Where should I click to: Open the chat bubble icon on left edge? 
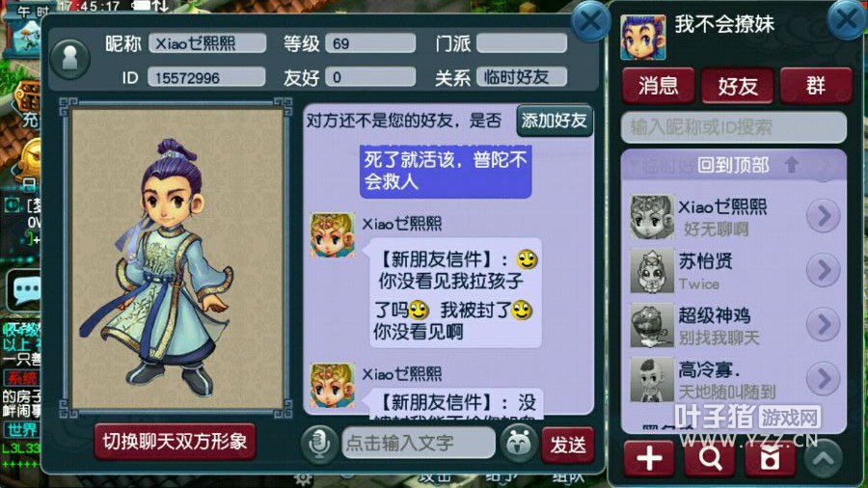(x=23, y=289)
